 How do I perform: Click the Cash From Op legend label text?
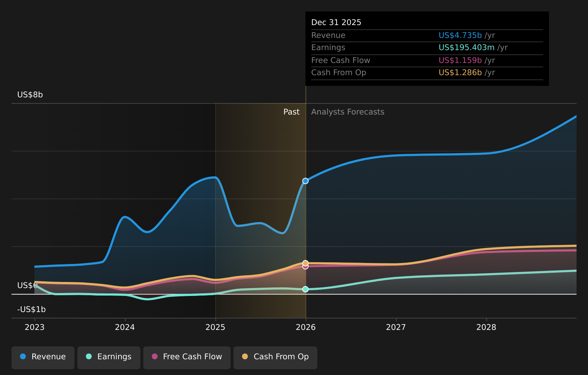(281, 356)
